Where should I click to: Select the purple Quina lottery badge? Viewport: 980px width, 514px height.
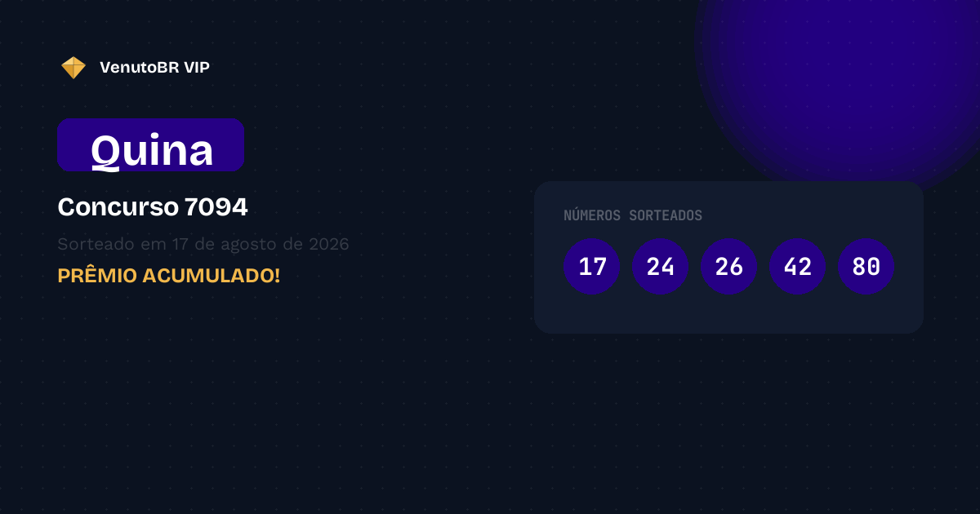(x=151, y=145)
